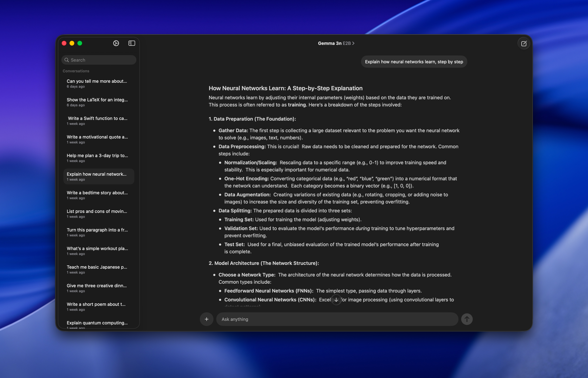Click scroll-to-bottom arrow button
The height and width of the screenshot is (378, 588).
[x=336, y=300]
